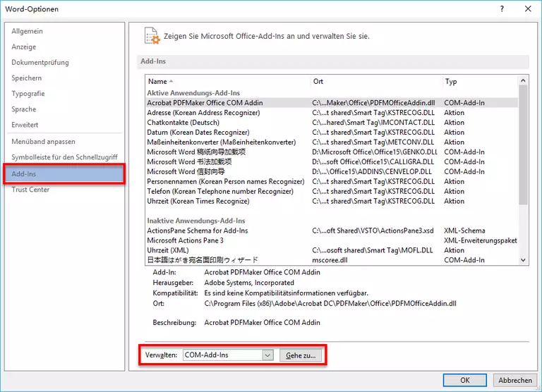The width and height of the screenshot is (542, 392).
Task: Close the Word-Optionen dialog
Action: [x=527, y=9]
